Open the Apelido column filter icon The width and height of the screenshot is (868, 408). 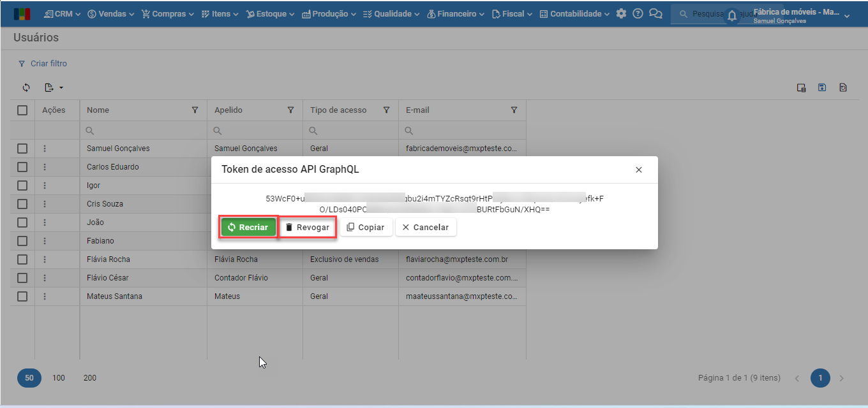291,110
